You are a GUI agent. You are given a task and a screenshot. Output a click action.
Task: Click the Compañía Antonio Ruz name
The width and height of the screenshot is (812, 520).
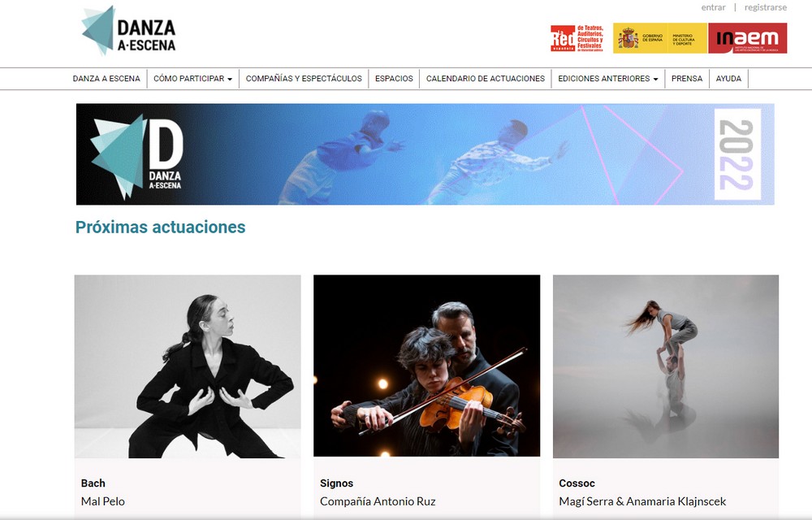pos(378,501)
